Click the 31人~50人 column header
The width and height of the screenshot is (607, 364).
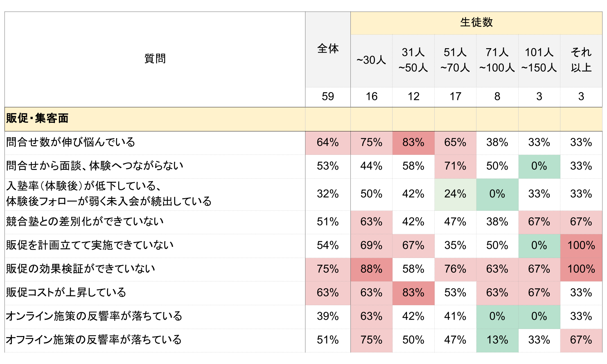click(413, 60)
